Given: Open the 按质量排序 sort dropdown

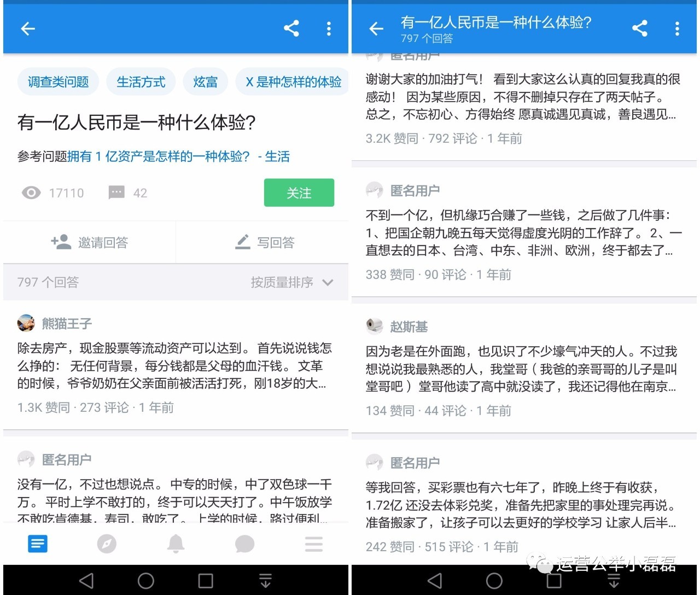Looking at the screenshot, I should click(291, 283).
